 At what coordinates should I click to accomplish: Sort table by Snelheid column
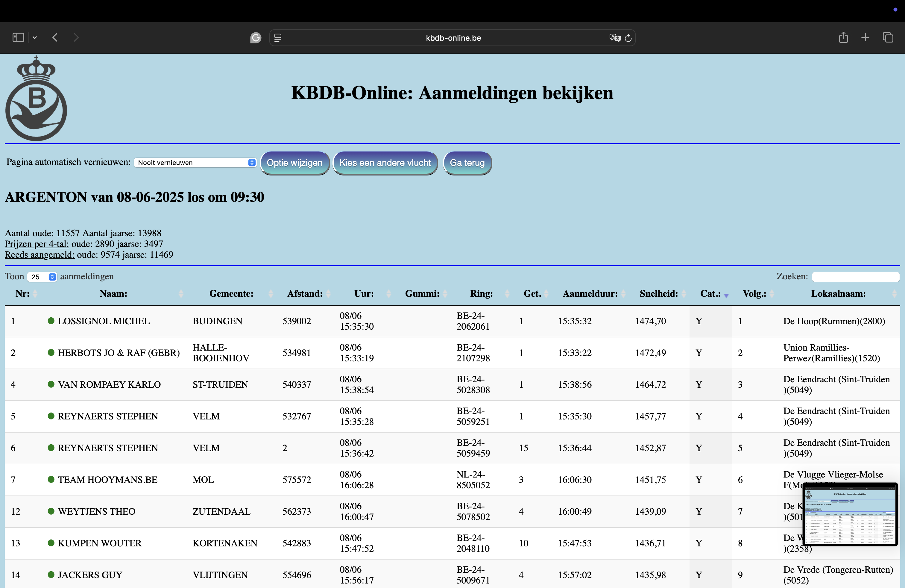[659, 294]
